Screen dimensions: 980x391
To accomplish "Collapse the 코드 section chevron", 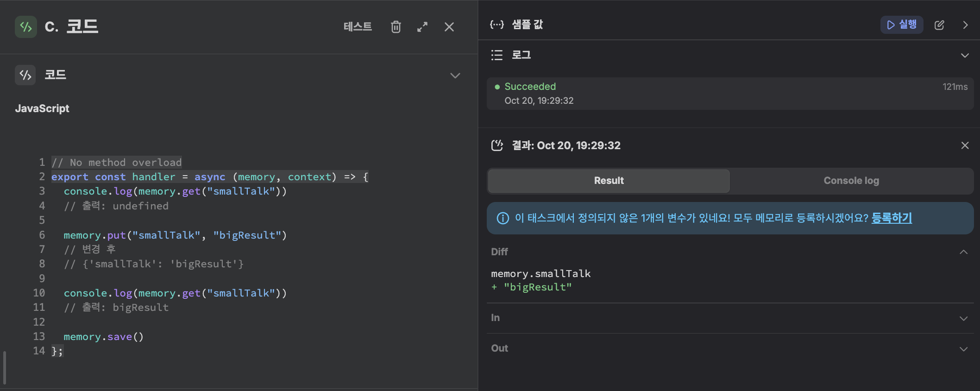I will point(455,76).
